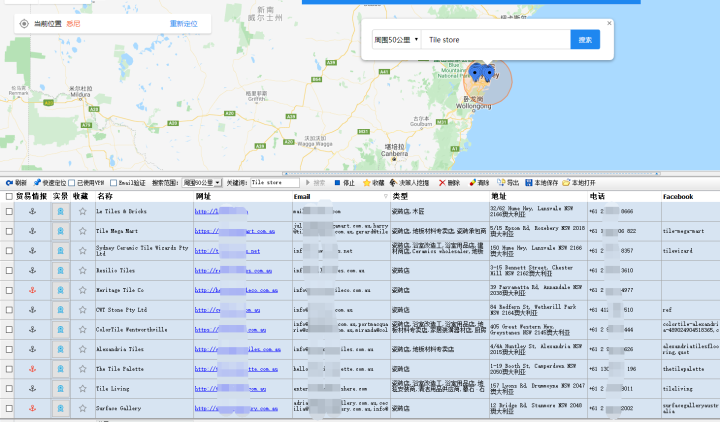Toggle the Email验证 checkbox
The image size is (720, 422).
(113, 183)
